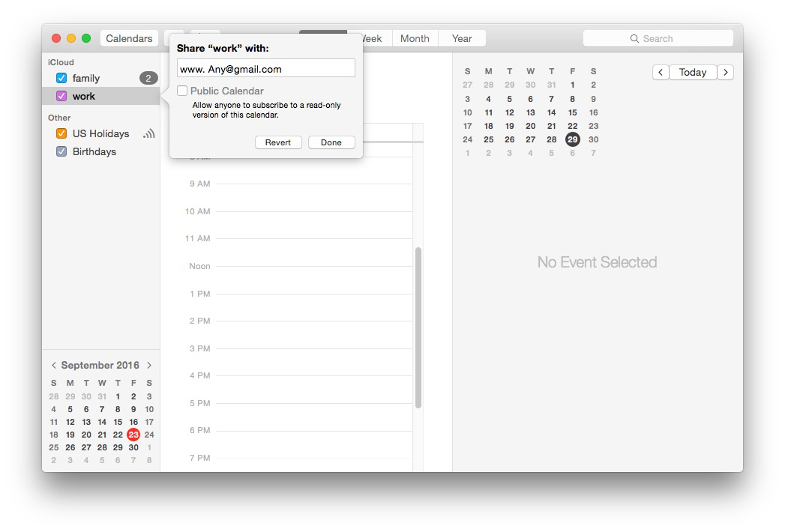Image resolution: width=785 pixels, height=532 pixels.
Task: Switch to the Month view tab
Action: click(415, 38)
